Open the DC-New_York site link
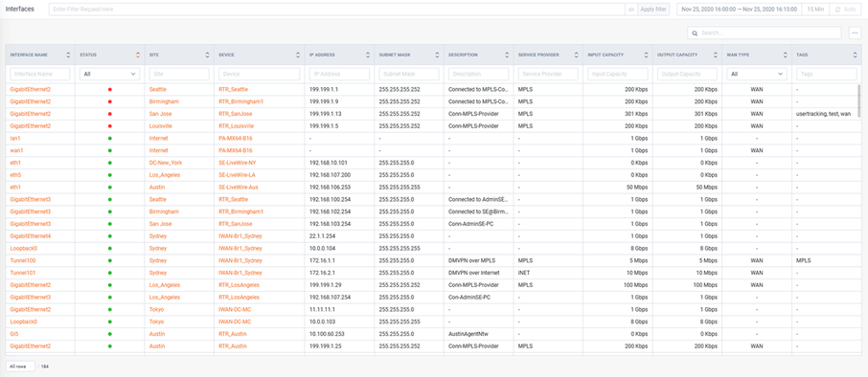Viewport: 868px width, 377px height. [166, 163]
